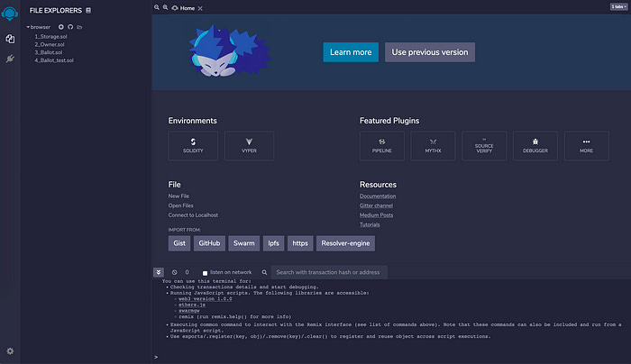Click Use previous version button
631x364 pixels.
coord(430,52)
